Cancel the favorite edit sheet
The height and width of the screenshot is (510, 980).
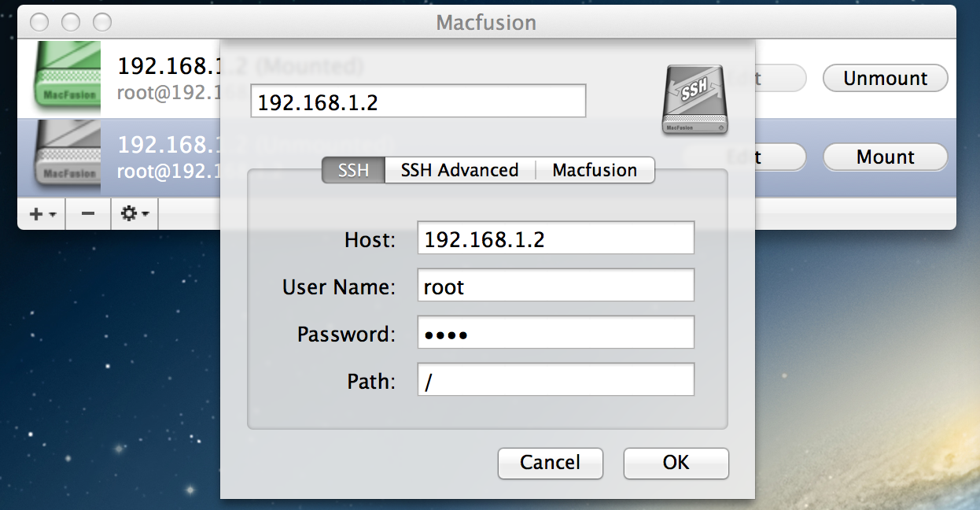(x=551, y=462)
